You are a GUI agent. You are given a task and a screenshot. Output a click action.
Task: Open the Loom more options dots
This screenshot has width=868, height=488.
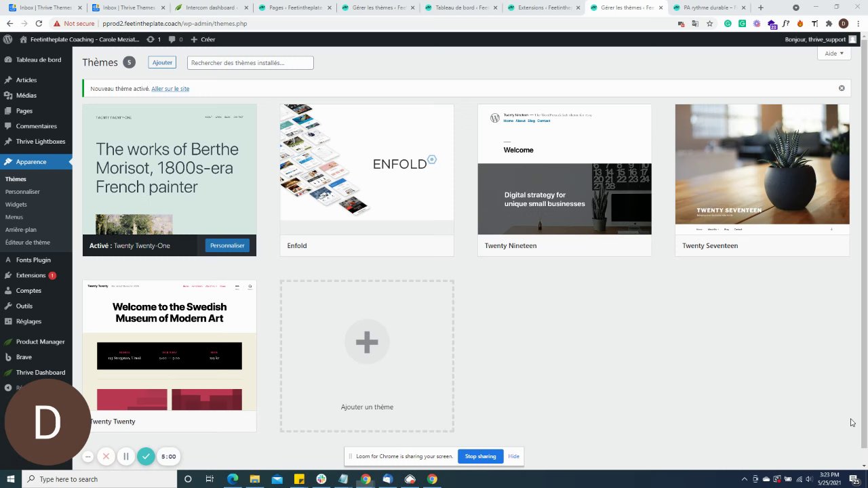point(87,457)
